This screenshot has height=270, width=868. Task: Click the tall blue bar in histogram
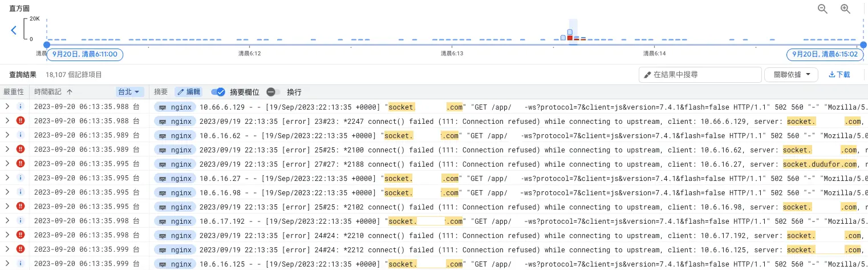click(570, 32)
